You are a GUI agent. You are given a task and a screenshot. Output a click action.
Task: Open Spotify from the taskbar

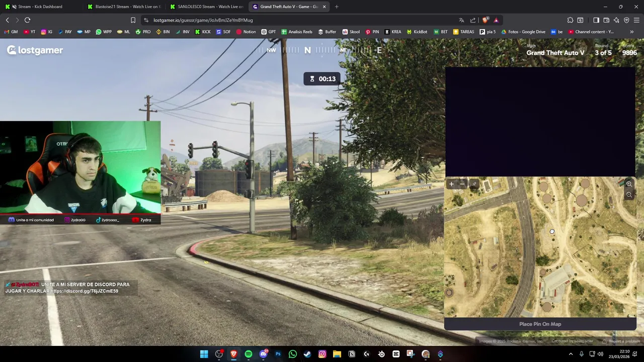[x=249, y=354]
